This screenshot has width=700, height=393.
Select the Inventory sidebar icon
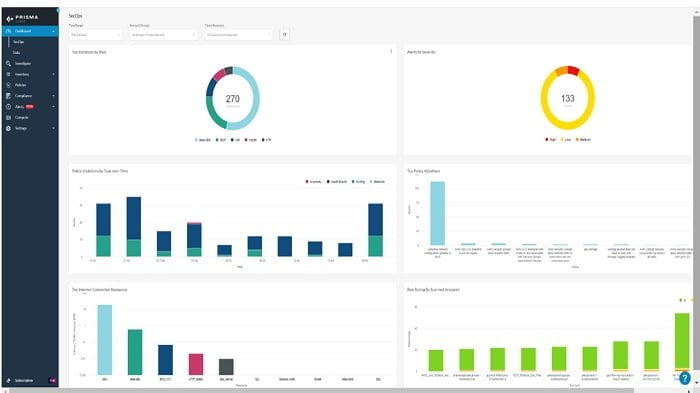(8, 74)
